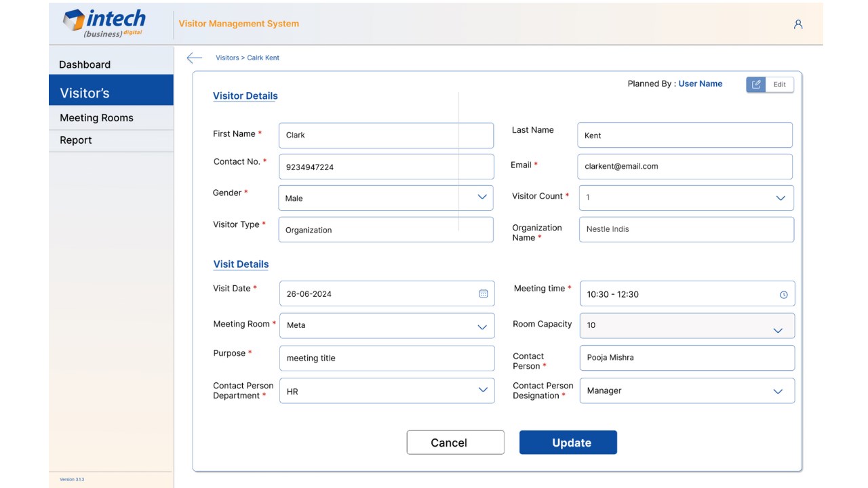The height and width of the screenshot is (488, 868).
Task: Click the First Name input field
Action: pos(386,136)
